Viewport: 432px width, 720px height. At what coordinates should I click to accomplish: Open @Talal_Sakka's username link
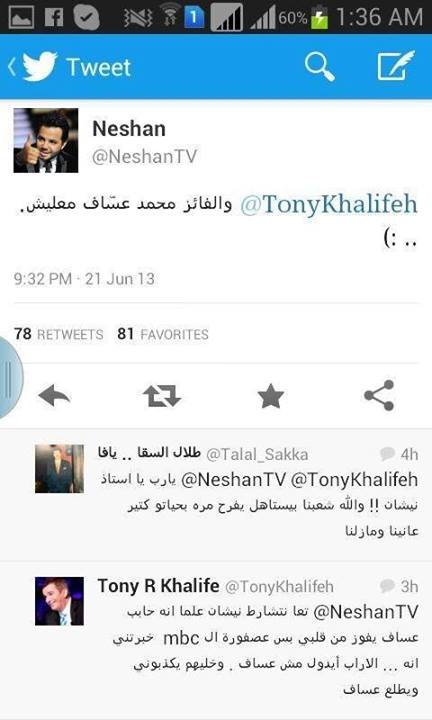pos(257,454)
